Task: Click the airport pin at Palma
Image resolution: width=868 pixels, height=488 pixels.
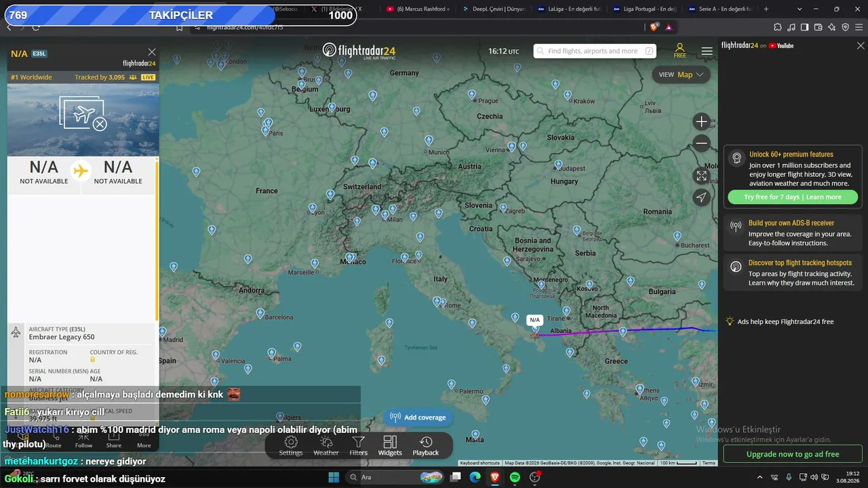Action: 272,353
